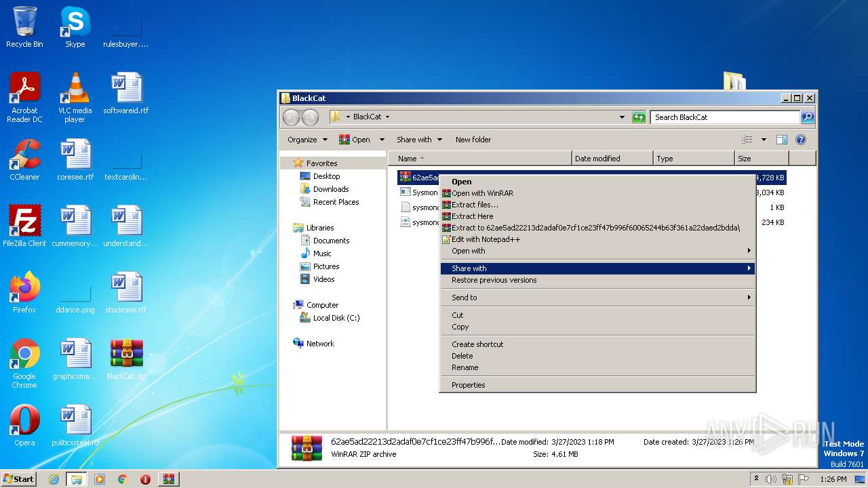868x488 pixels.
Task: Sort by the Type column header
Action: click(694, 159)
